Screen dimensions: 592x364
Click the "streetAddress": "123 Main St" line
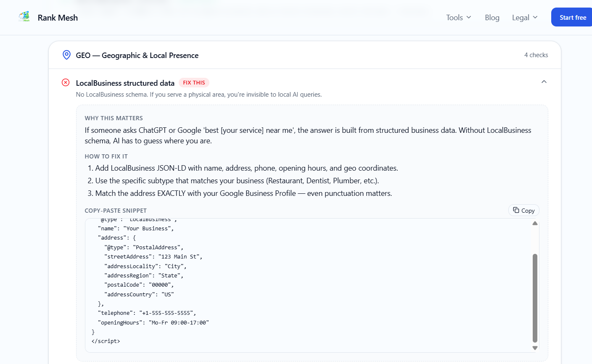153,257
